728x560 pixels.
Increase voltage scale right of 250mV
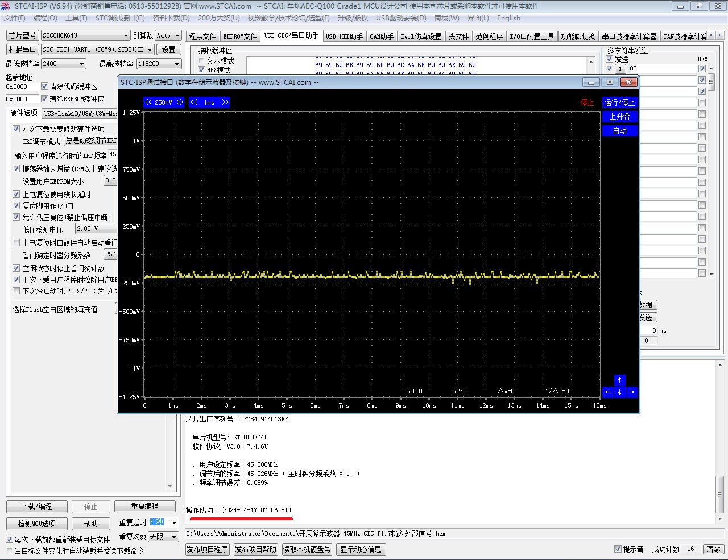click(x=180, y=102)
